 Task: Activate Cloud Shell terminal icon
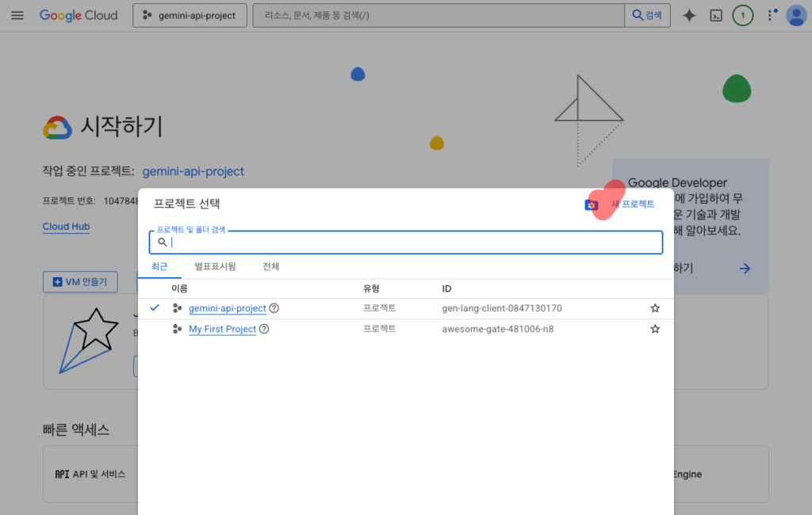(x=716, y=16)
